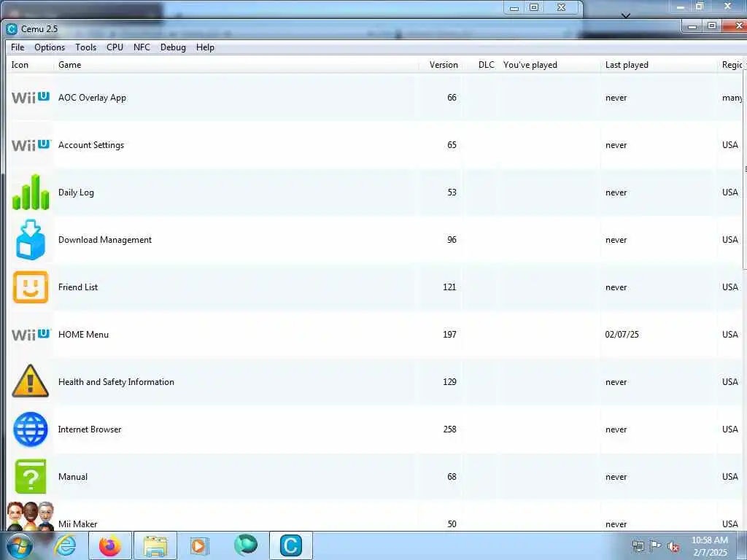Click the Icon column header
Viewport: 747px width, 560px height.
[30, 65]
